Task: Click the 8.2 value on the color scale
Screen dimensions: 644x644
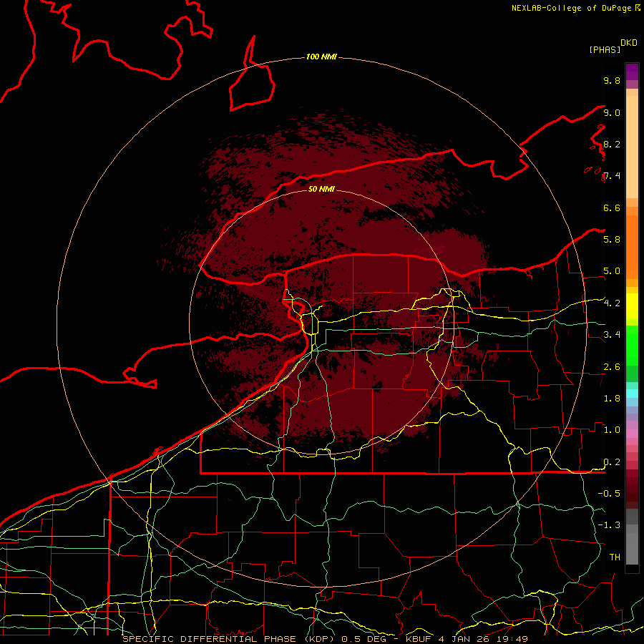Action: [x=612, y=144]
